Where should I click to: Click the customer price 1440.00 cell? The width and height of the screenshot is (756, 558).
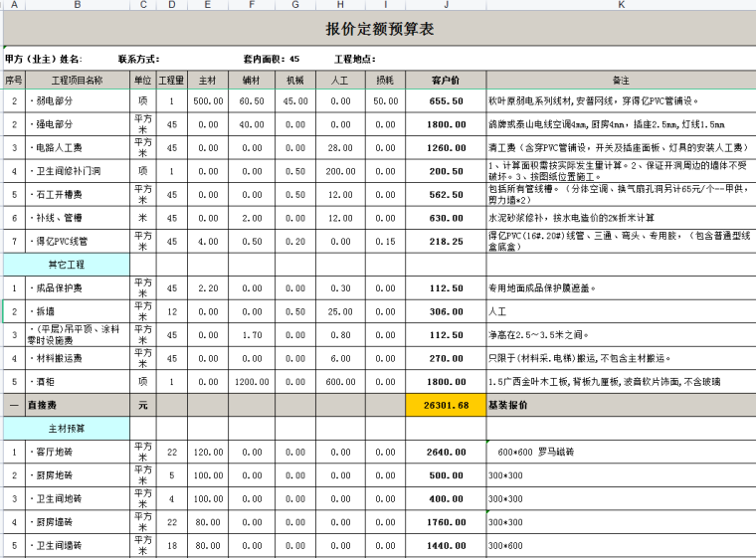(x=446, y=545)
